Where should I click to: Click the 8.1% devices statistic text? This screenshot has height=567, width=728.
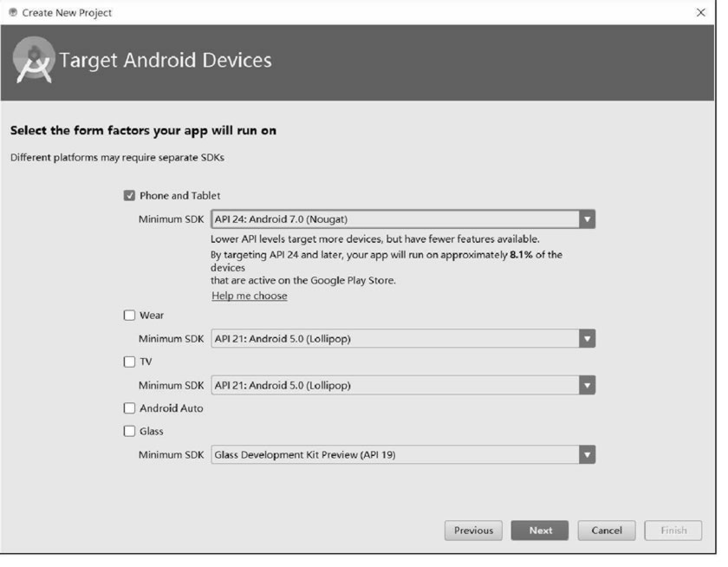click(x=521, y=255)
